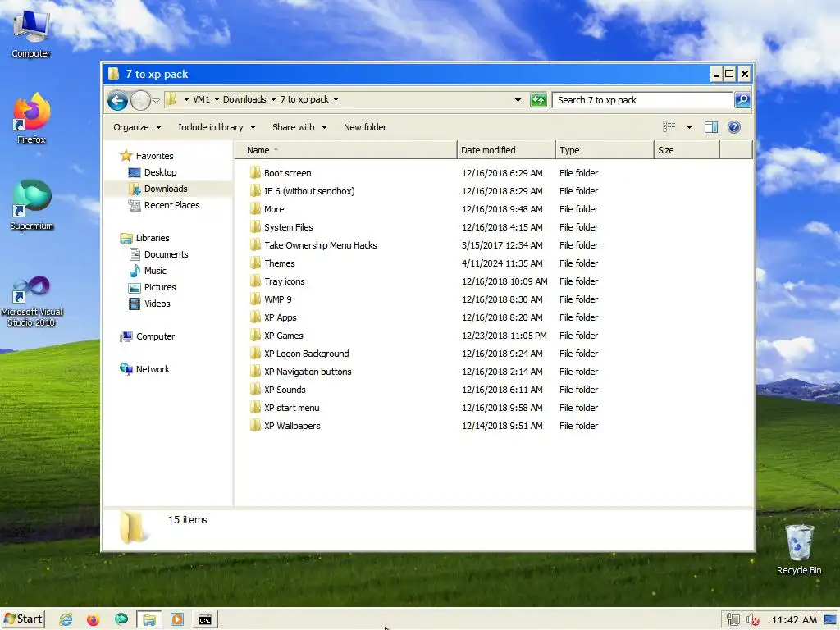Select the Boot screen folder
The width and height of the screenshot is (840, 630).
287,173
